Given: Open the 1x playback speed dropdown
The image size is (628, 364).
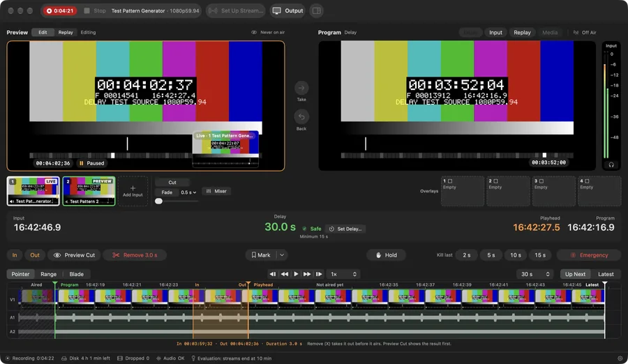Looking at the screenshot, I should 343,274.
